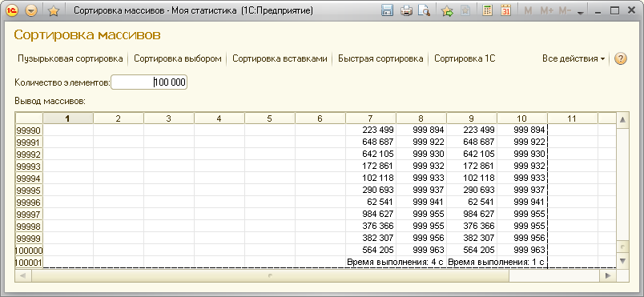
Task: Click vertical scrollbar down arrow
Action: pyautogui.click(x=622, y=261)
